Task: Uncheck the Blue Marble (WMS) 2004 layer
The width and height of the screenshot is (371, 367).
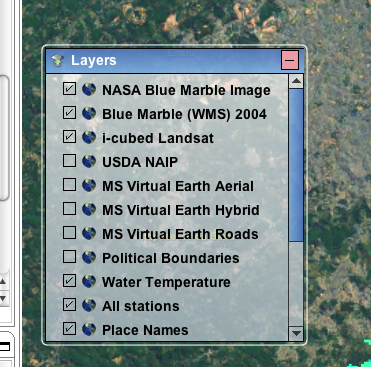Action: 69,113
